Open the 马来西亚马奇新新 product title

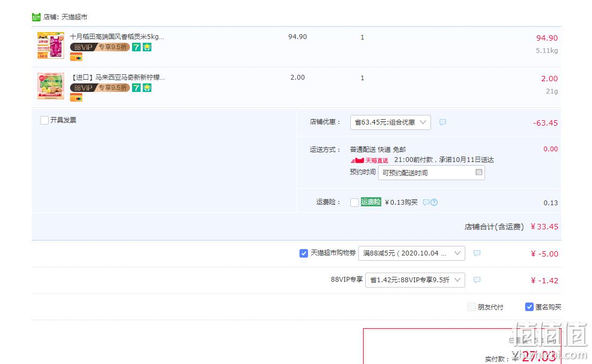(118, 78)
